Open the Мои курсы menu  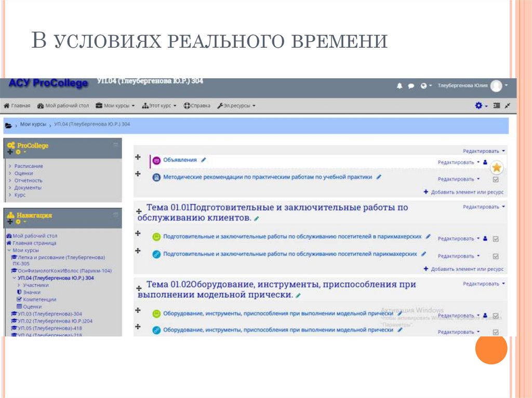pos(115,106)
